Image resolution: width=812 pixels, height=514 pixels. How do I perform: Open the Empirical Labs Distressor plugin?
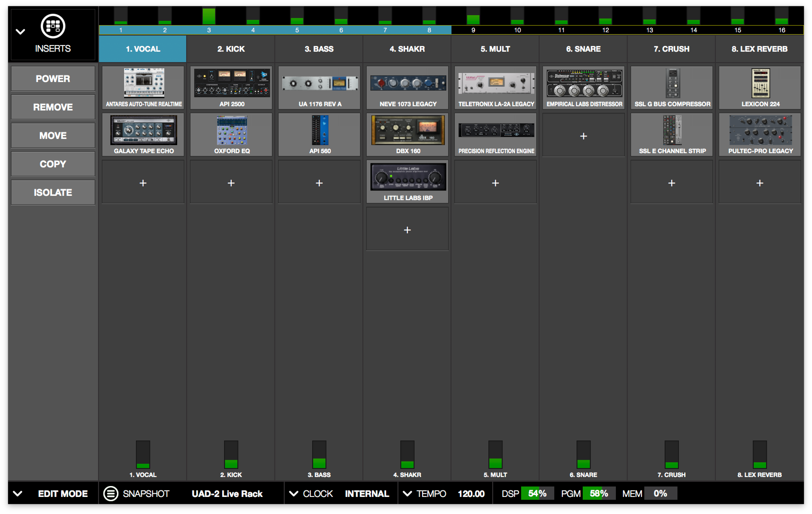coord(584,88)
